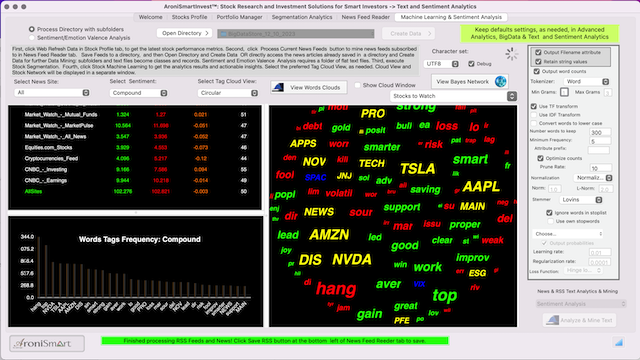This screenshot has height=360, width=640.
Task: Open the Sentiment Analysis mining dropdown
Action: coord(580,304)
